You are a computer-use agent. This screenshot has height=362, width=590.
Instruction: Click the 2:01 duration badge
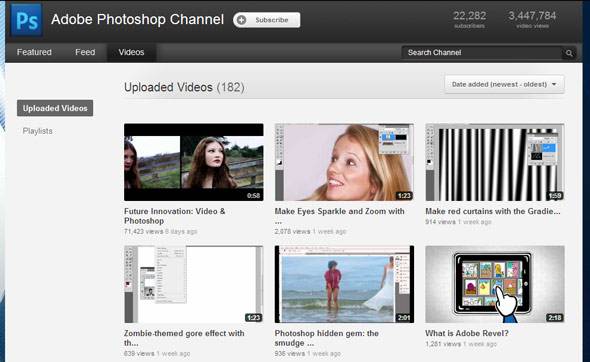[404, 318]
